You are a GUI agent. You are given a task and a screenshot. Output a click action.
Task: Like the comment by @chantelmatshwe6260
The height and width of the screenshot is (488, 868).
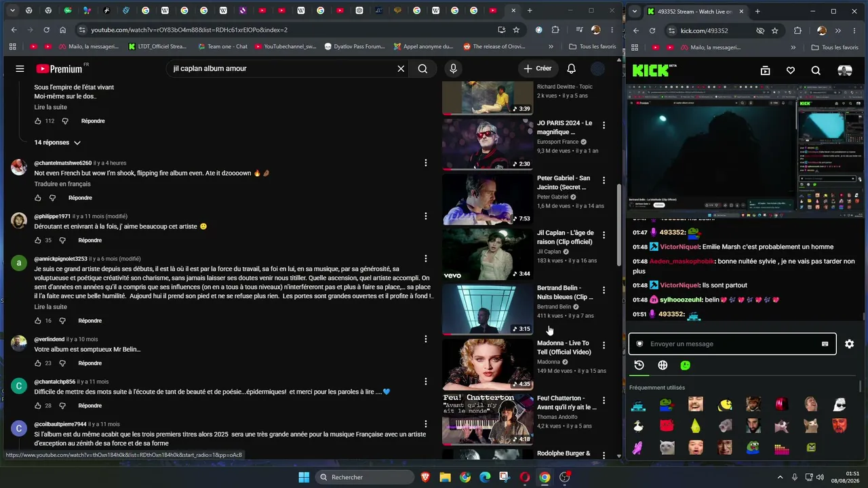coord(38,198)
